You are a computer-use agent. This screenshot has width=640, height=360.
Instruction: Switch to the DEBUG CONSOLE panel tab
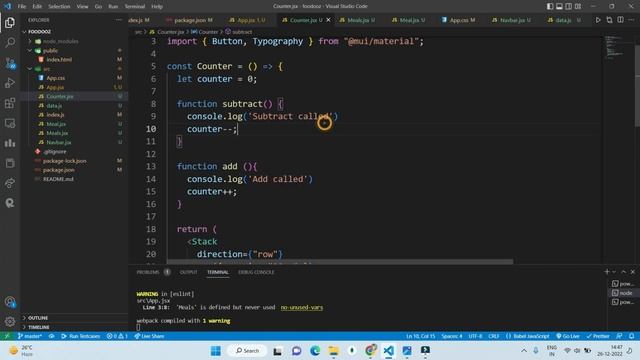(x=256, y=272)
